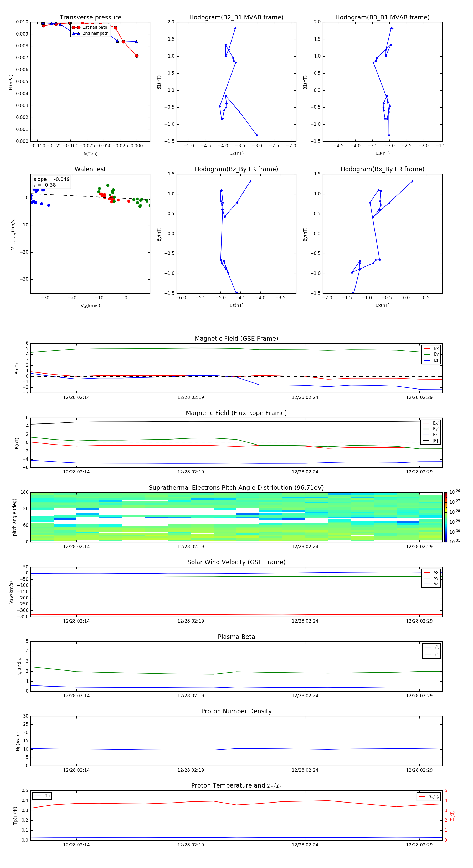The width and height of the screenshot is (473, 868).
Task: Click '12/28 02:19' tick under GSE magnetic field
Action: [x=191, y=398]
